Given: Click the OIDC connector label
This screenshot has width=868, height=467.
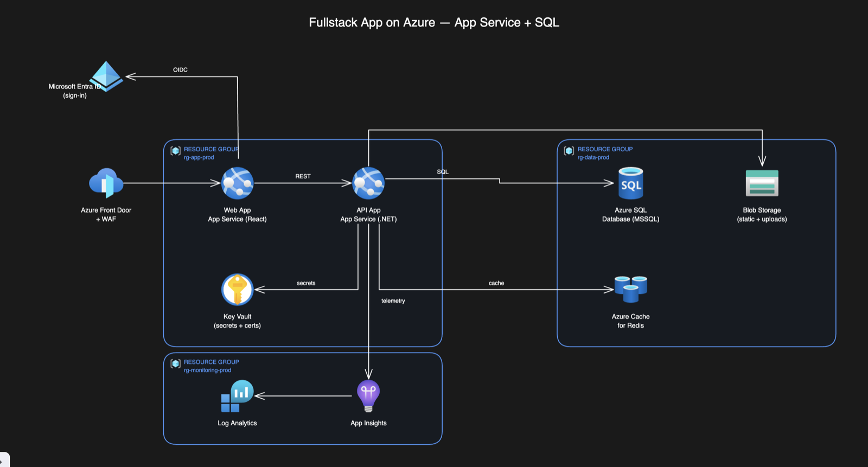Looking at the screenshot, I should 180,70.
